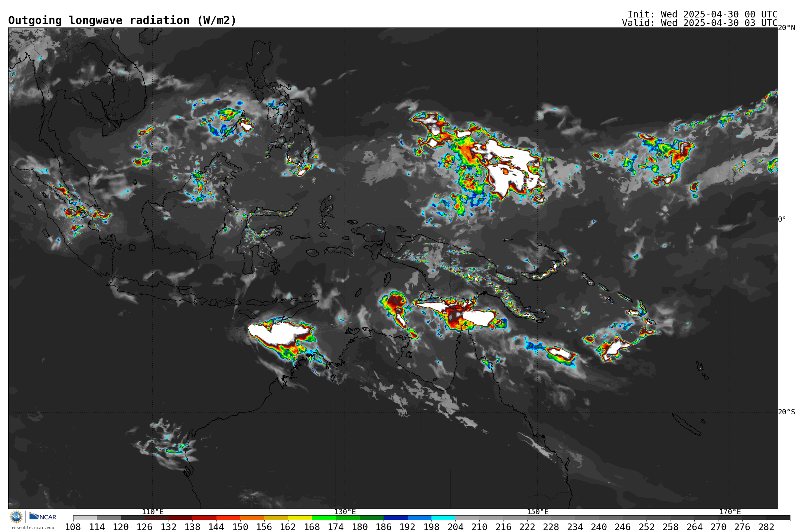Image resolution: width=802 pixels, height=532 pixels.
Task: Click the 150°E longitude label
Action: click(x=538, y=512)
